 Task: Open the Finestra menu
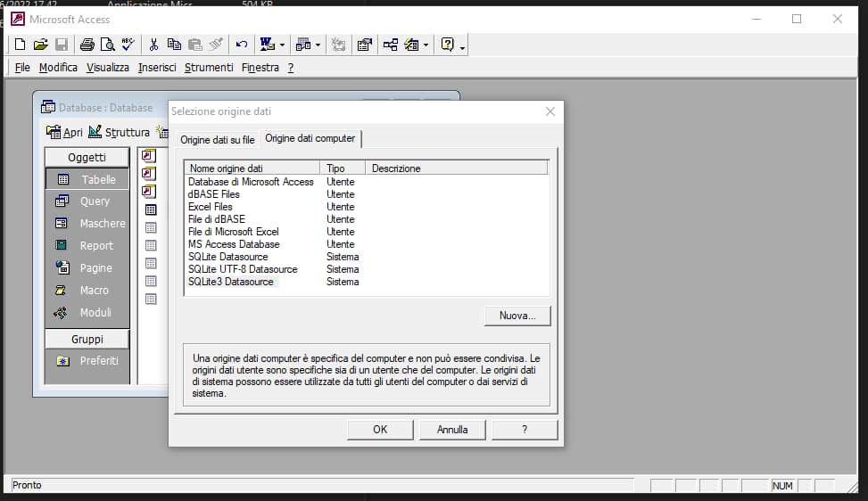click(260, 68)
